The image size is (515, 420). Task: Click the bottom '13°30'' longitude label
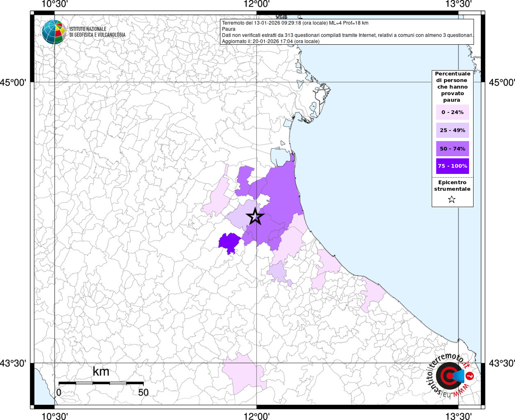[458, 416]
